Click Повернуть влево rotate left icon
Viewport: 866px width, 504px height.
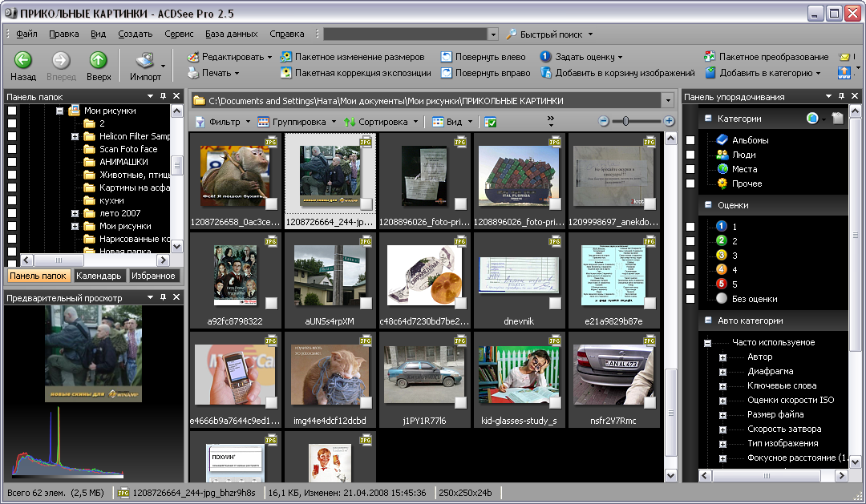[445, 57]
